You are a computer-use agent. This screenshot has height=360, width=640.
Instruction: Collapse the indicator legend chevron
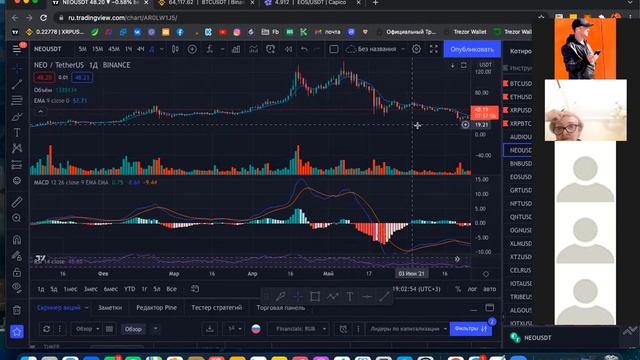(x=40, y=111)
